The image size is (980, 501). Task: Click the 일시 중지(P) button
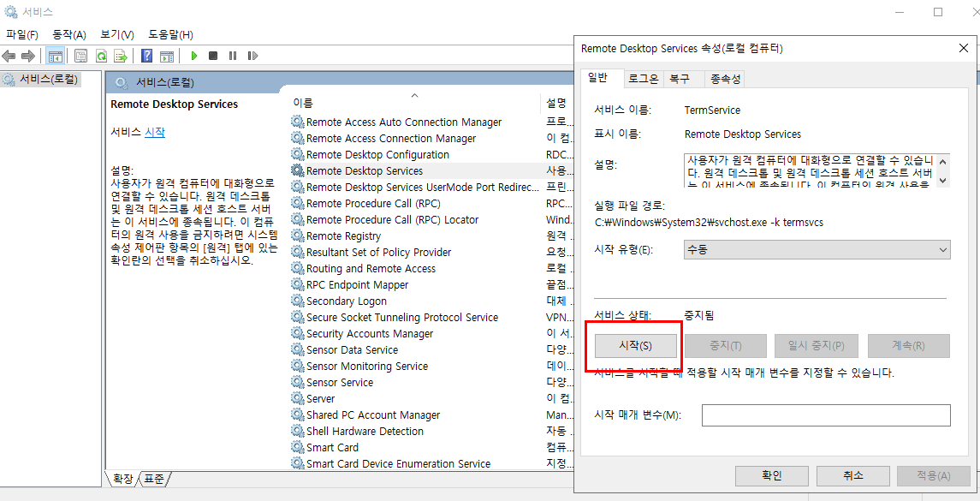pyautogui.click(x=817, y=345)
